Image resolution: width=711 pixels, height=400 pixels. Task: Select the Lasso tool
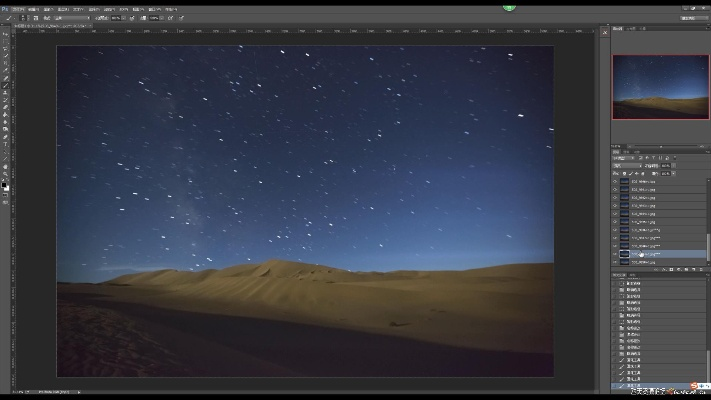pos(5,49)
